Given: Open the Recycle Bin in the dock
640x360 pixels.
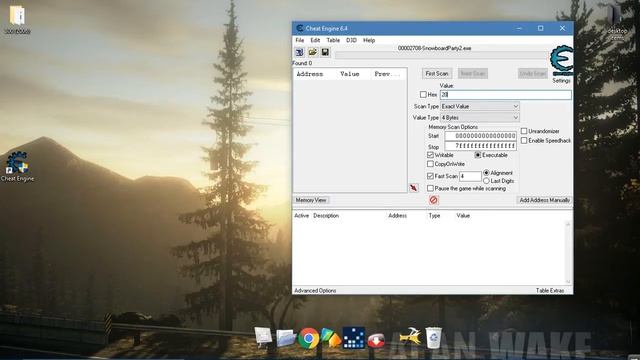Looking at the screenshot, I should (433, 338).
